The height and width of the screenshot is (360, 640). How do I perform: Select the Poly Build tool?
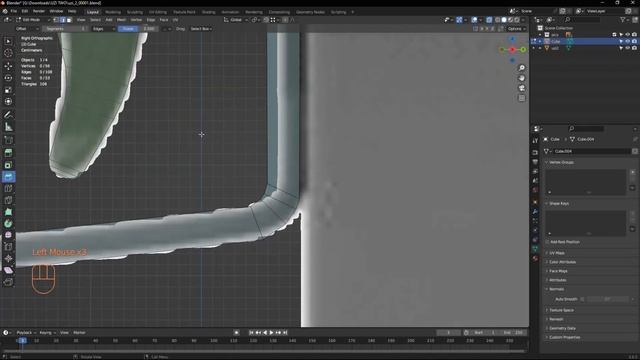coord(8,212)
